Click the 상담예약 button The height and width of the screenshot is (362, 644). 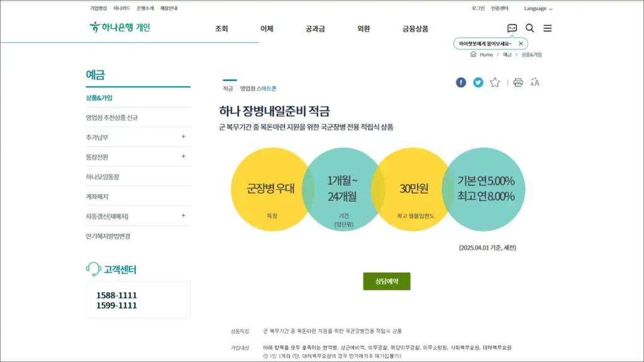click(x=387, y=281)
